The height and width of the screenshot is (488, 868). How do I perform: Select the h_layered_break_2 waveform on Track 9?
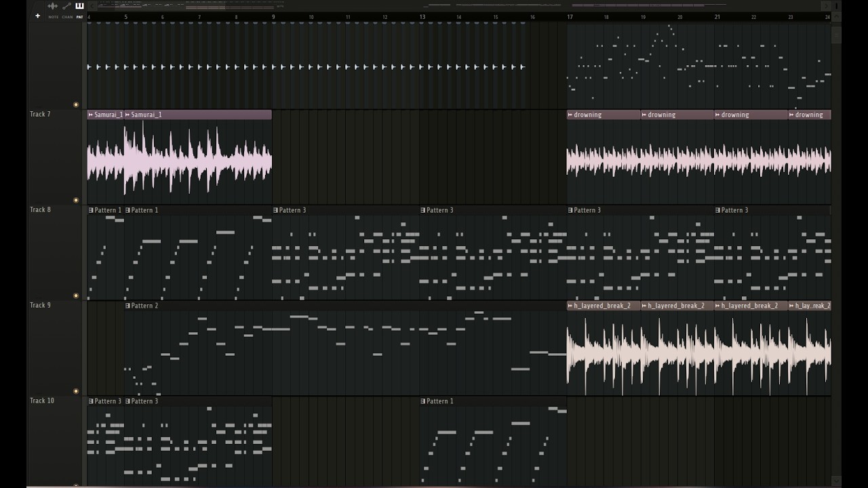point(699,352)
